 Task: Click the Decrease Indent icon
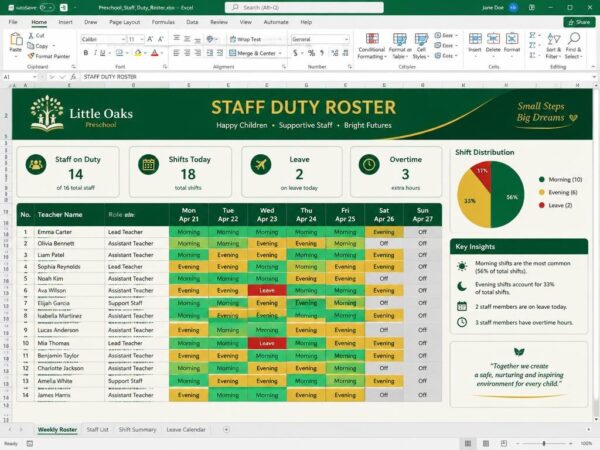tap(210, 53)
